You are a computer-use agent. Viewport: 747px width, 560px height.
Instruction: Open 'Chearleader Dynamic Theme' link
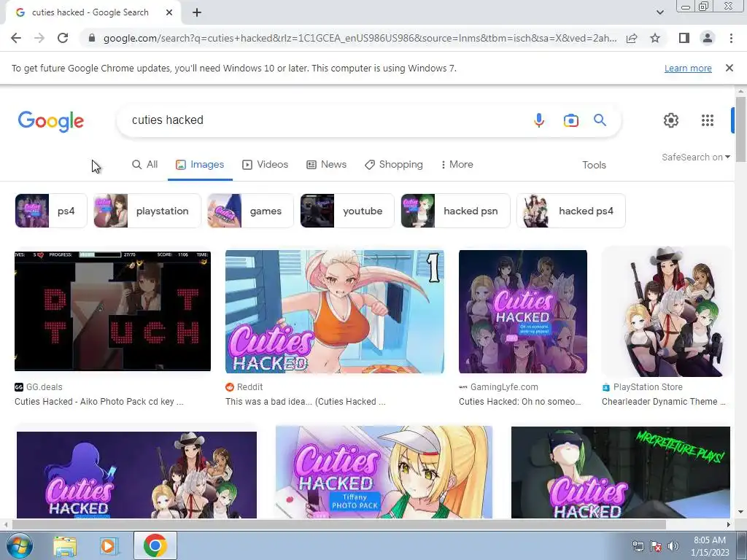(663, 402)
